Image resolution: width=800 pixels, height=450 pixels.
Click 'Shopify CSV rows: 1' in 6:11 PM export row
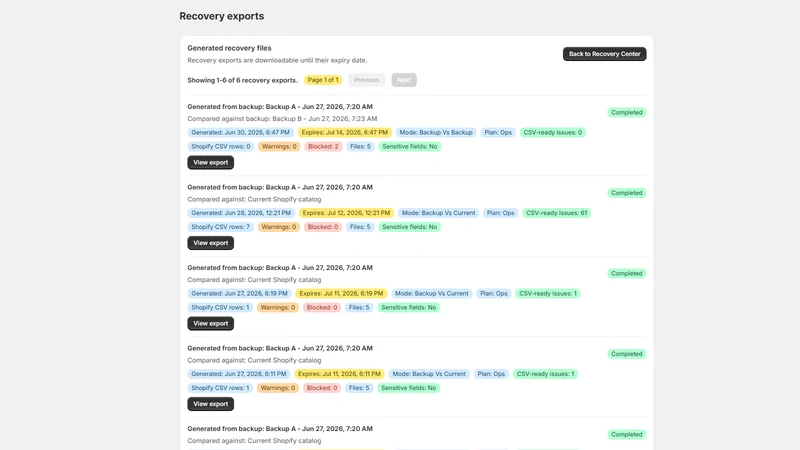220,388
